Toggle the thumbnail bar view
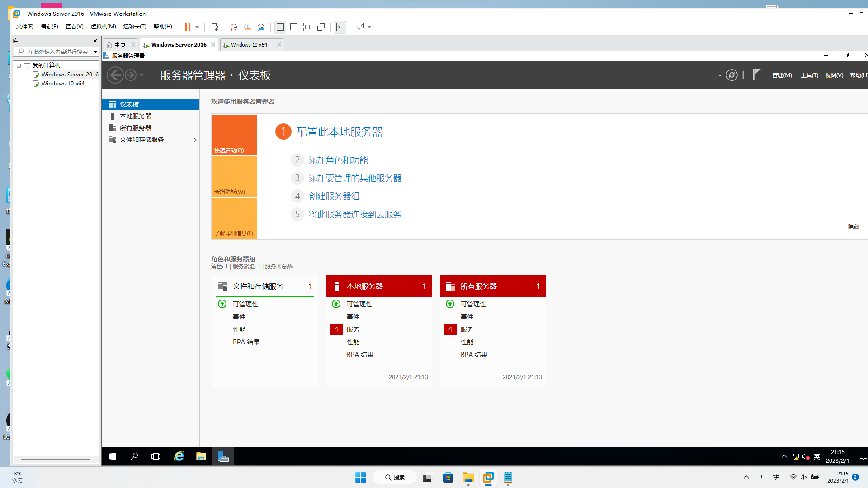 click(294, 27)
